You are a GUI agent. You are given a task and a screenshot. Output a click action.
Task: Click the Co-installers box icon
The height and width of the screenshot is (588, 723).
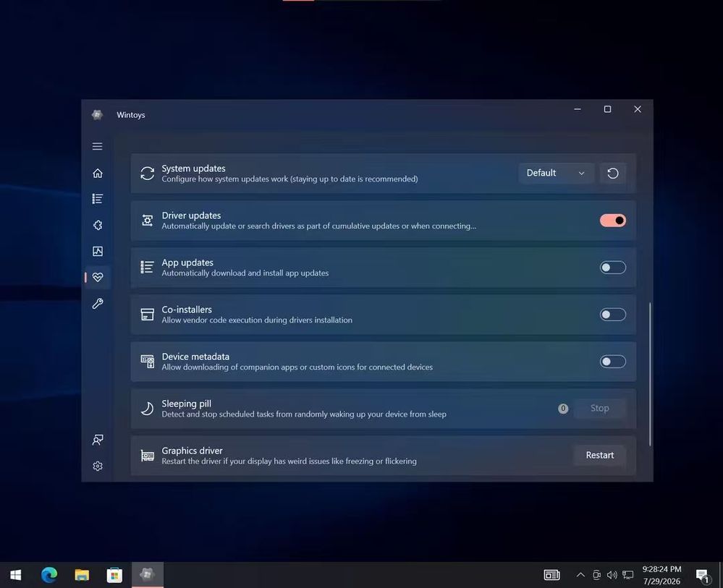pyautogui.click(x=147, y=315)
